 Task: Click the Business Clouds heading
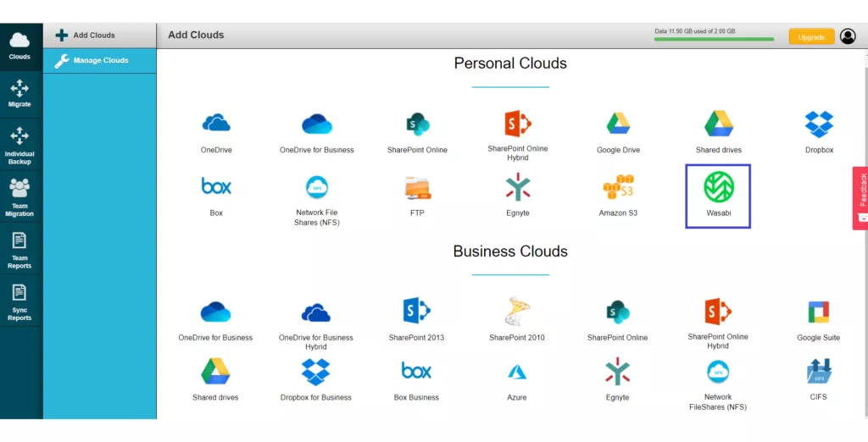coord(510,251)
